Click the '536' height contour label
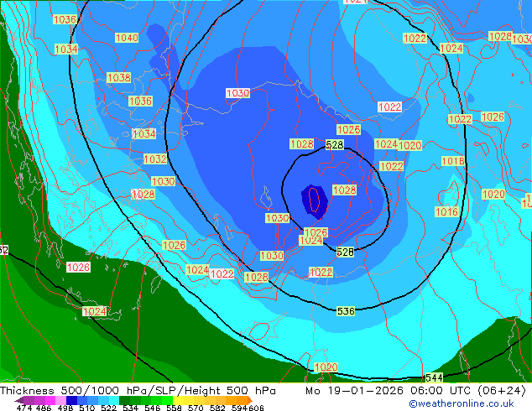The height and width of the screenshot is (411, 532). (x=346, y=311)
